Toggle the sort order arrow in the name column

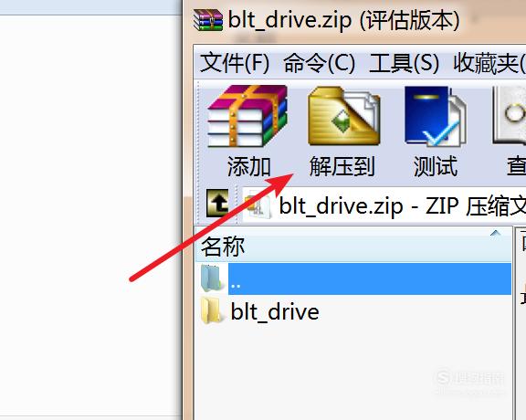click(496, 233)
